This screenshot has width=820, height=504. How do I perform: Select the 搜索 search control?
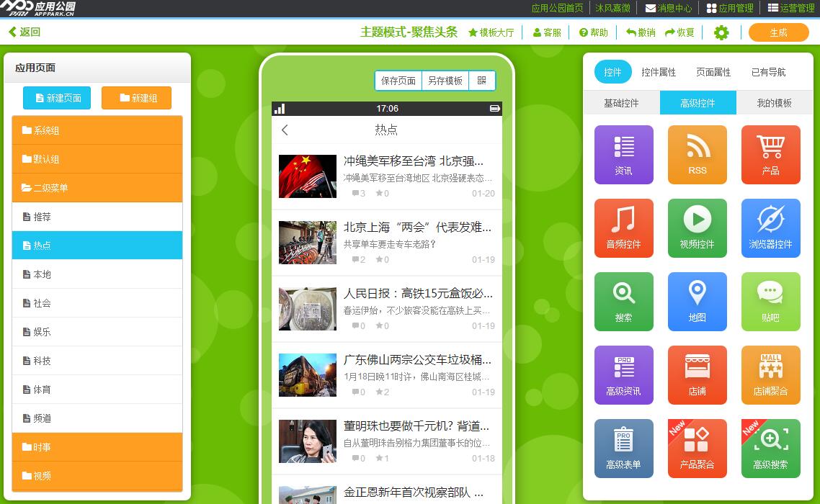click(x=623, y=301)
